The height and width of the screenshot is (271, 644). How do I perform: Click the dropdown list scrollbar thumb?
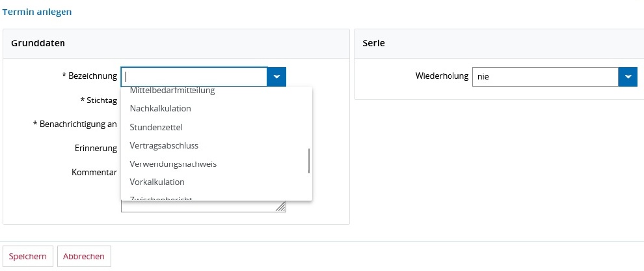308,161
